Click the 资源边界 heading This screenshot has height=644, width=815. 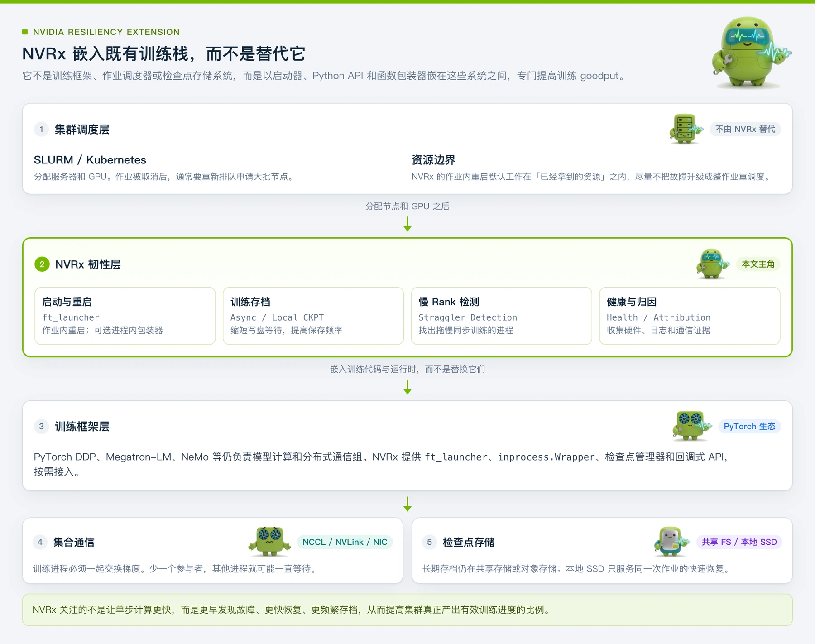(433, 160)
